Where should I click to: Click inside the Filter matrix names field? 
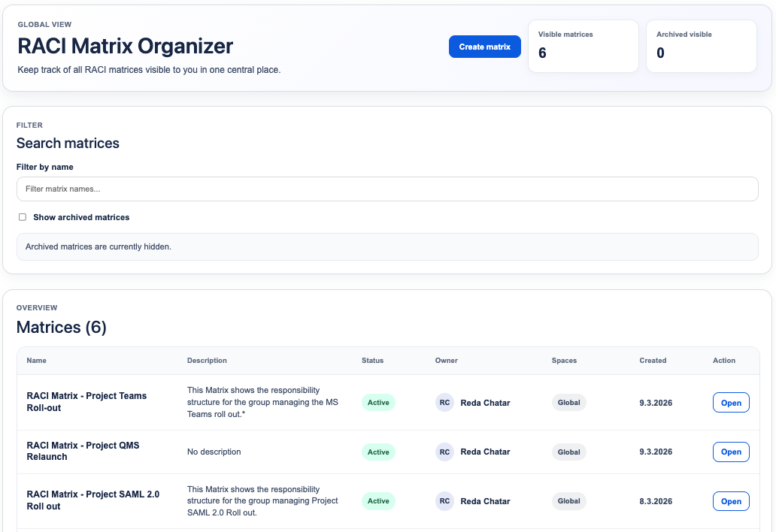[387, 189]
